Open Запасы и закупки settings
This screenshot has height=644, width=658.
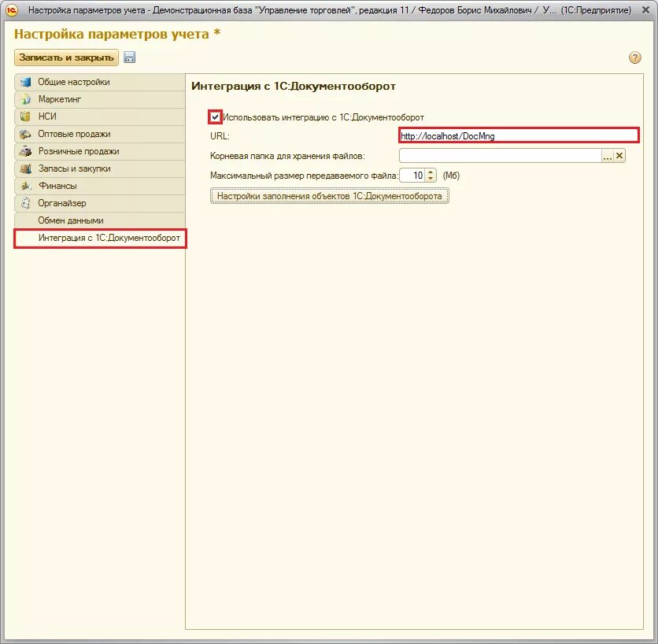click(x=100, y=168)
